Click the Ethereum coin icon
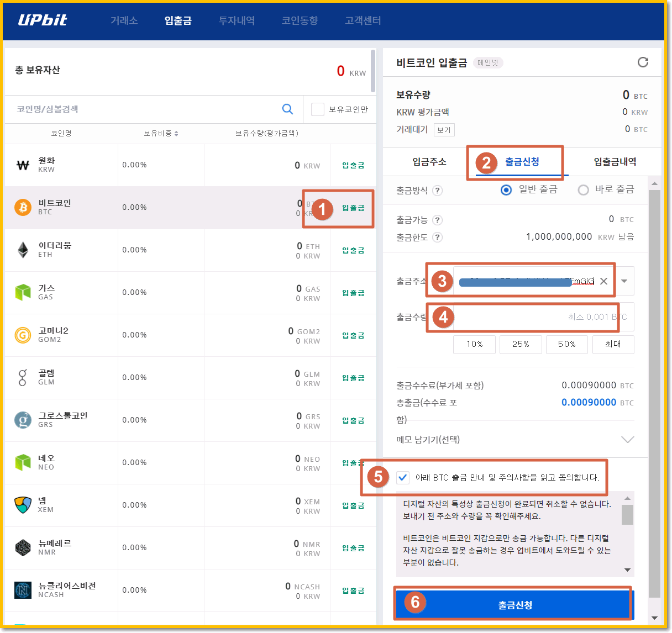672x633 pixels. (23, 250)
